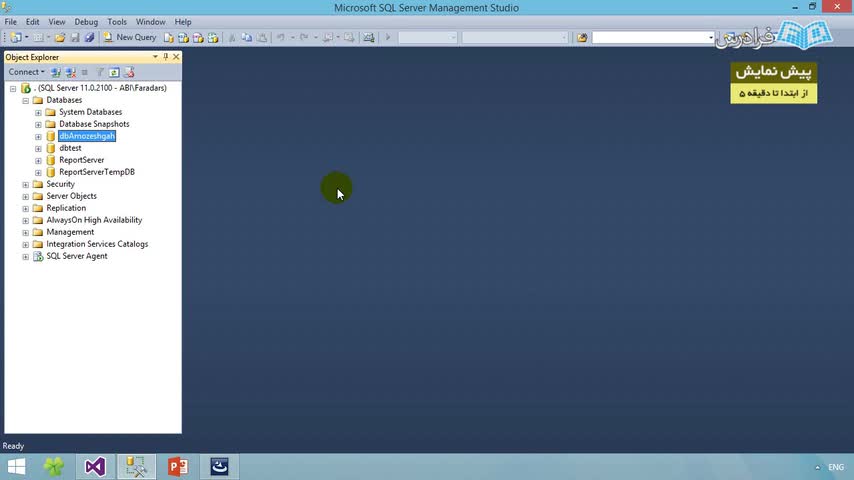Expand the Database Snapshots folder
This screenshot has height=480, width=854.
pos(38,124)
